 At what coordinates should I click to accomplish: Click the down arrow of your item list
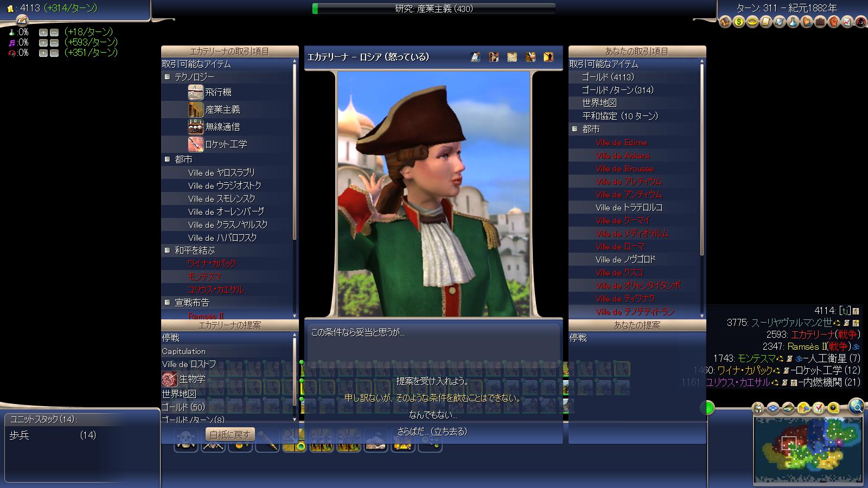[703, 316]
